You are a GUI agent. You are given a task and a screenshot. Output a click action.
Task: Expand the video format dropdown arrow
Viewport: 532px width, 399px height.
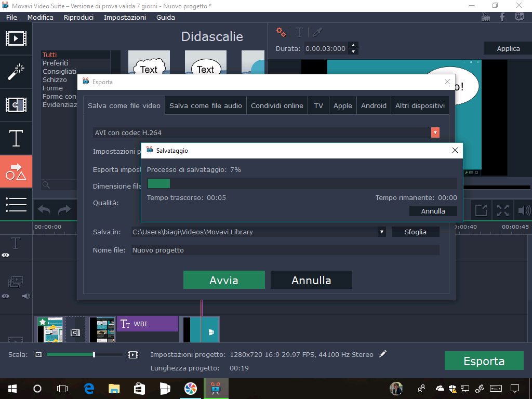coord(435,132)
